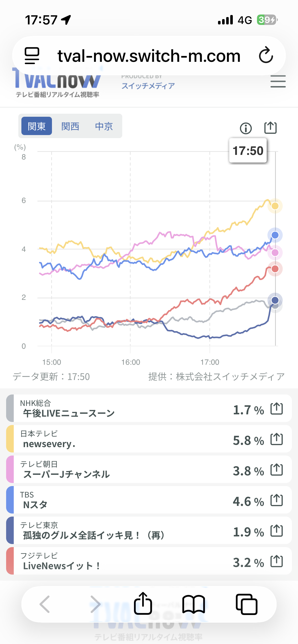Share the LiveNewsイット! rating
The width and height of the screenshot is (298, 644).
coord(277,561)
